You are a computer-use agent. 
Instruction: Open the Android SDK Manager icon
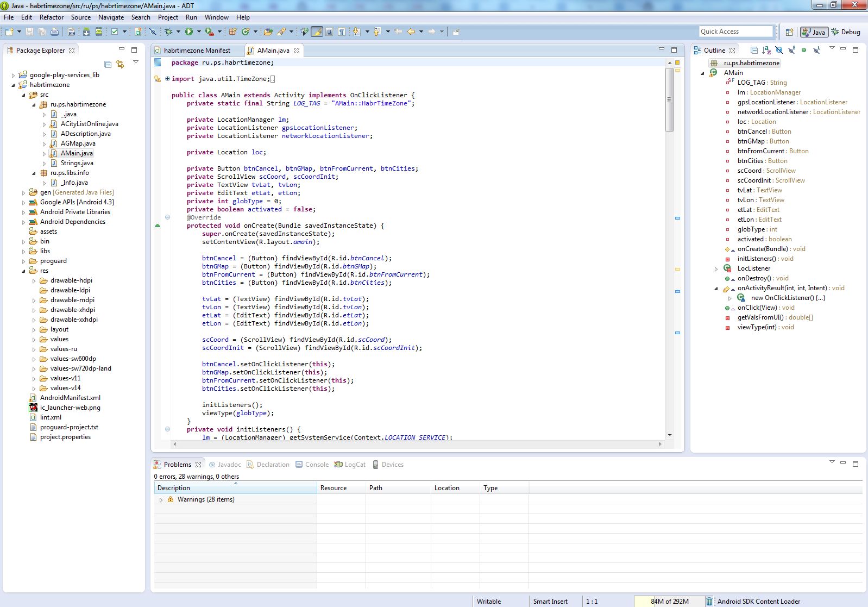(86, 32)
